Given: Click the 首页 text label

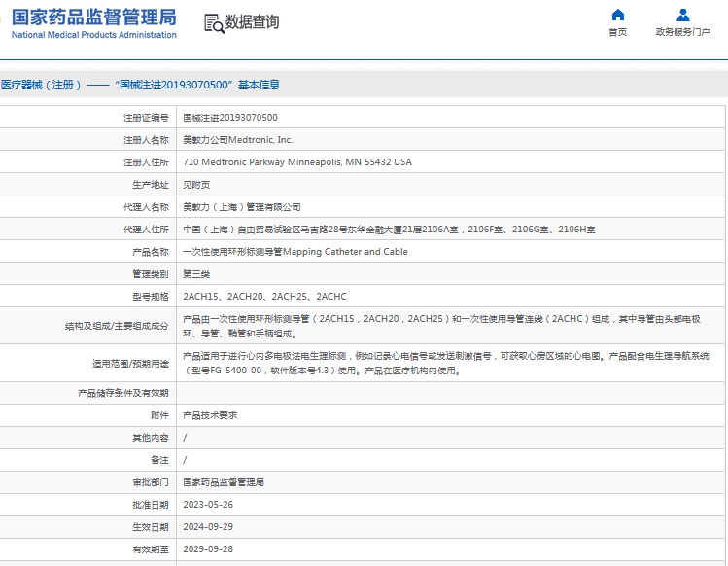Looking at the screenshot, I should [617, 32].
